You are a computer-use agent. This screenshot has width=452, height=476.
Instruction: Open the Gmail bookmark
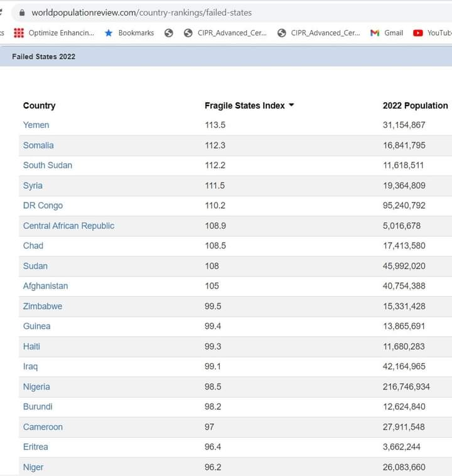(x=387, y=33)
